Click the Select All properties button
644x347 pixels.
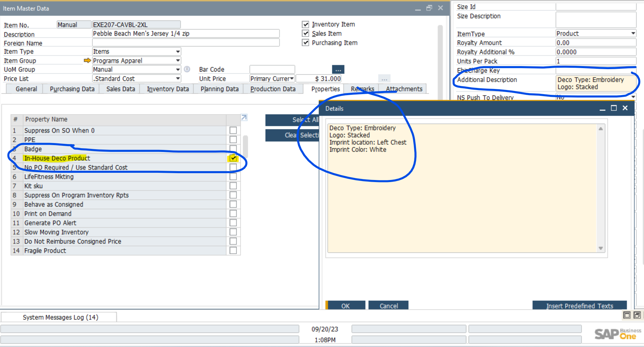(292, 120)
